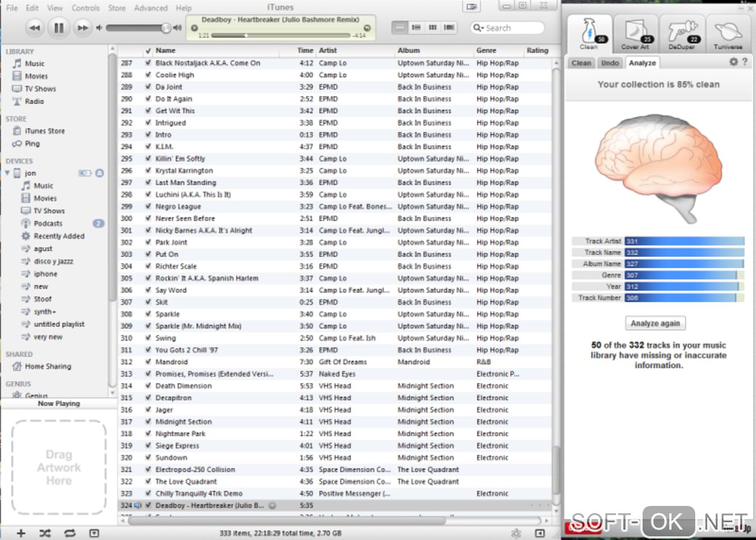Uncheck the track Da Joint

tap(148, 87)
